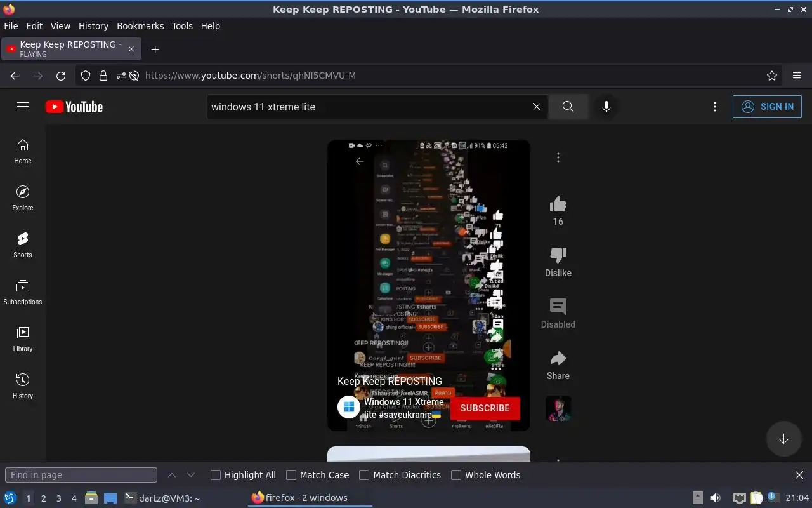Open site permissions icon in address bar

point(121,76)
